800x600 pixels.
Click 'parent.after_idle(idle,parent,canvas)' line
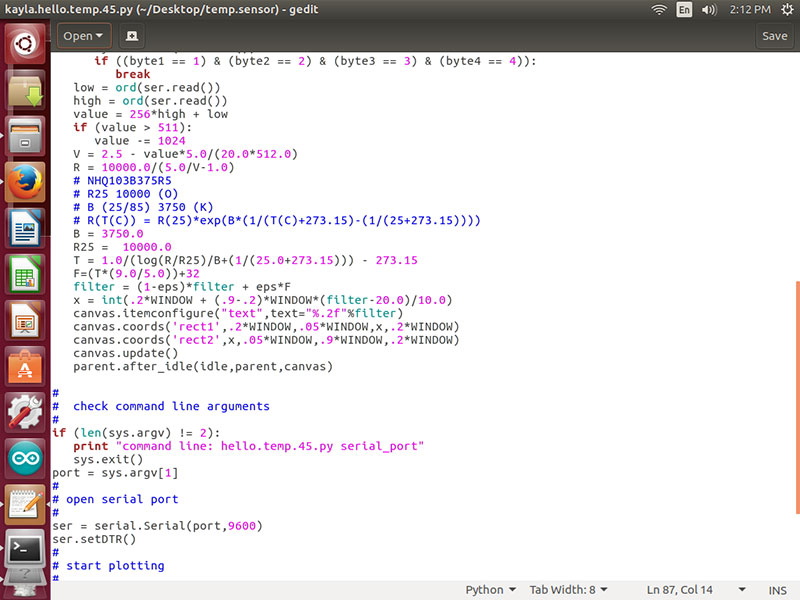click(x=203, y=366)
